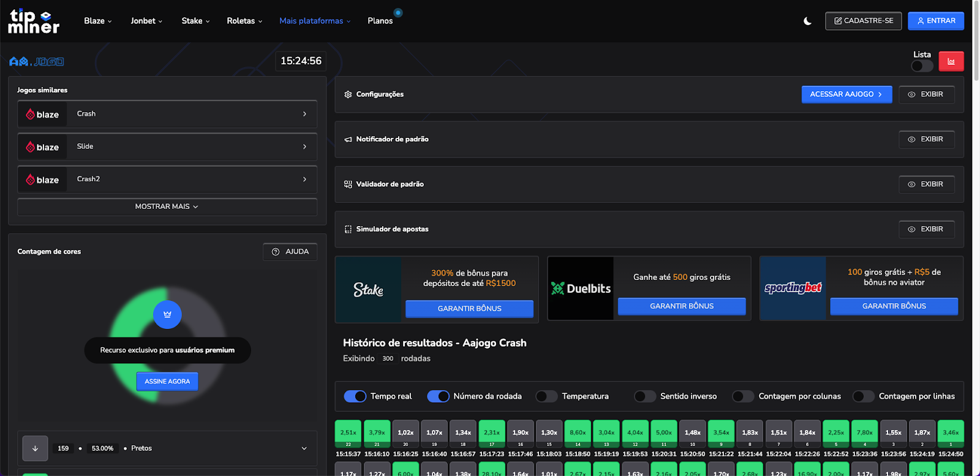Turn on Contagem por colunas
This screenshot has width=980, height=476.
tap(743, 396)
